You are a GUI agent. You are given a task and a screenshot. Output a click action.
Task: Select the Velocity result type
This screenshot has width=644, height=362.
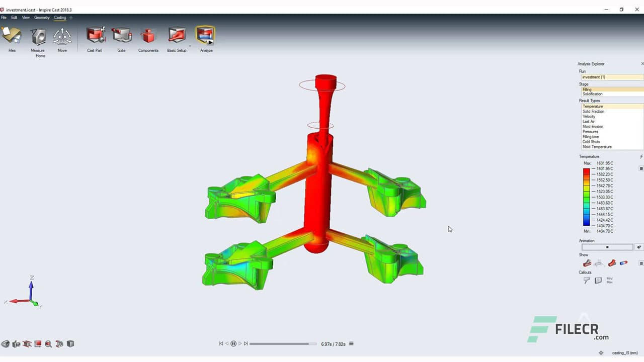point(589,117)
